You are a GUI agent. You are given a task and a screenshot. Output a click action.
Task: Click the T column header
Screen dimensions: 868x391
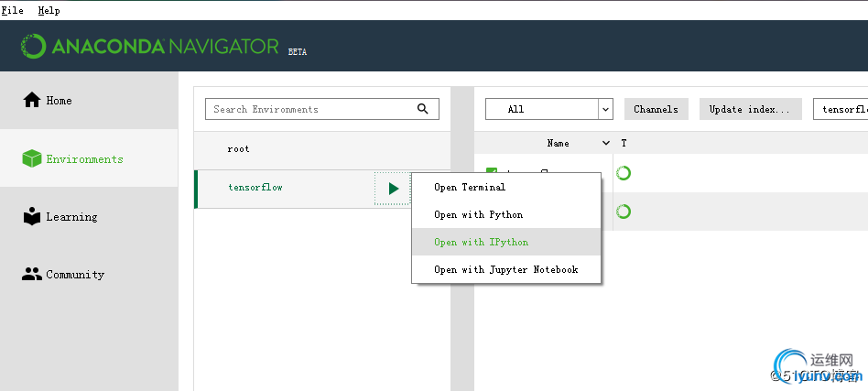click(624, 143)
